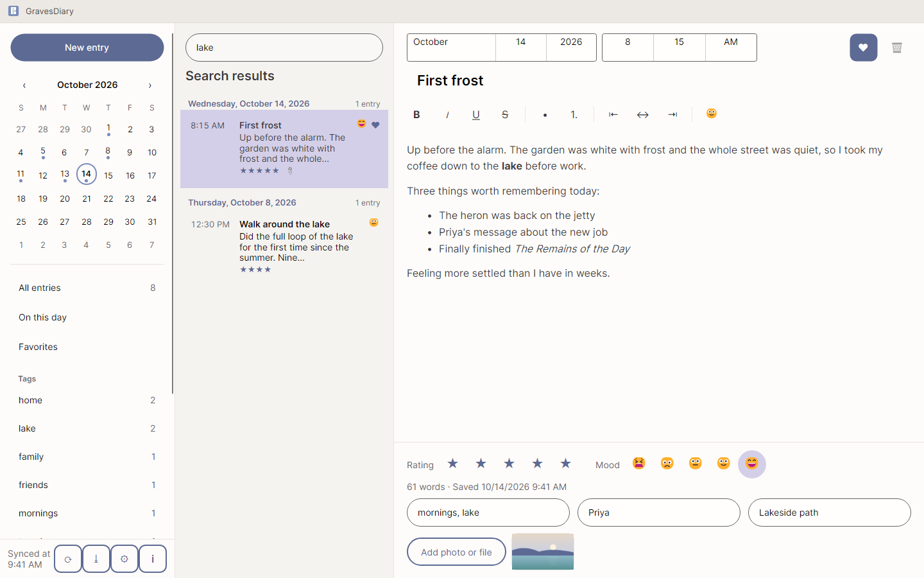Open the attached lake photo thumbnail
Screen dimensions: 924x578
click(x=543, y=552)
